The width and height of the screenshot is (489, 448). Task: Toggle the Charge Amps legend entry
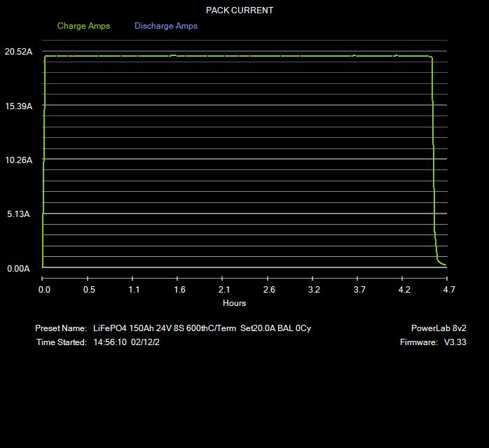(x=83, y=26)
